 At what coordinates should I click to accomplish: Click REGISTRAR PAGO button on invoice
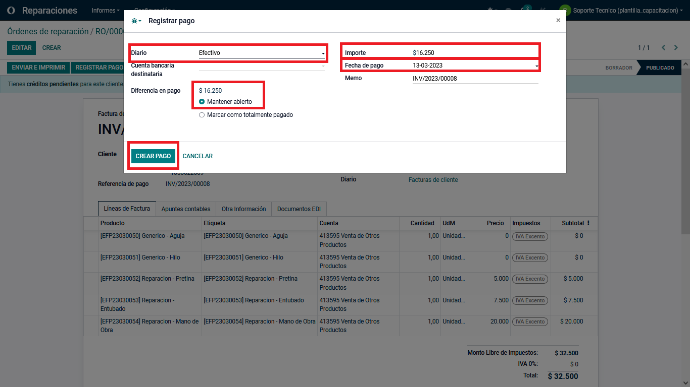pyautogui.click(x=99, y=67)
